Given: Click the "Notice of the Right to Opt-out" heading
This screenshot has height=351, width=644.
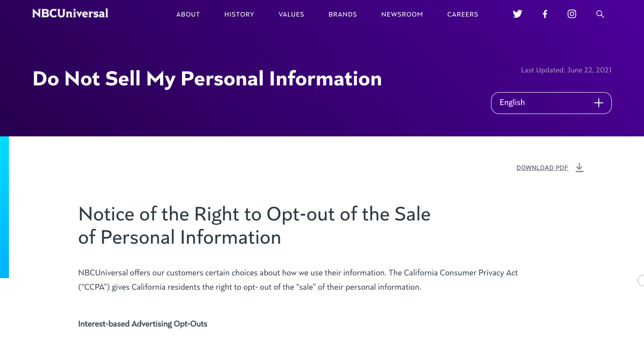Looking at the screenshot, I should (254, 225).
